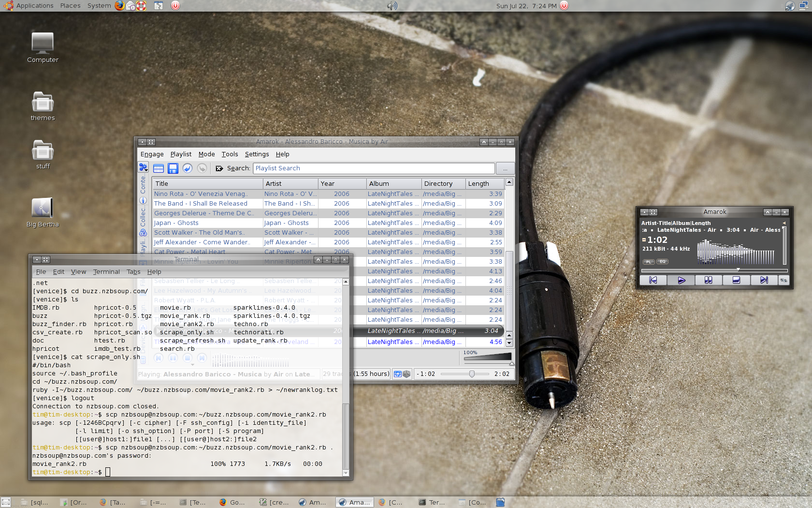Pause playback in Amarok mini player

click(709, 280)
